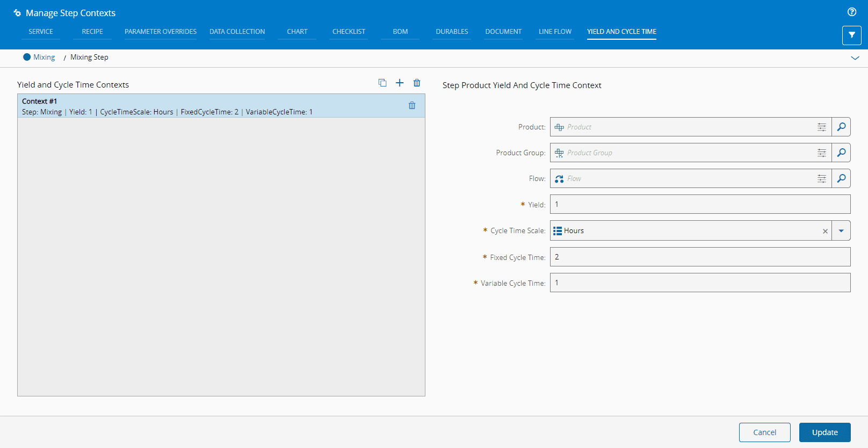Viewport: 868px width, 448px height.
Task: Open the Data Collection tab
Action: [237, 32]
